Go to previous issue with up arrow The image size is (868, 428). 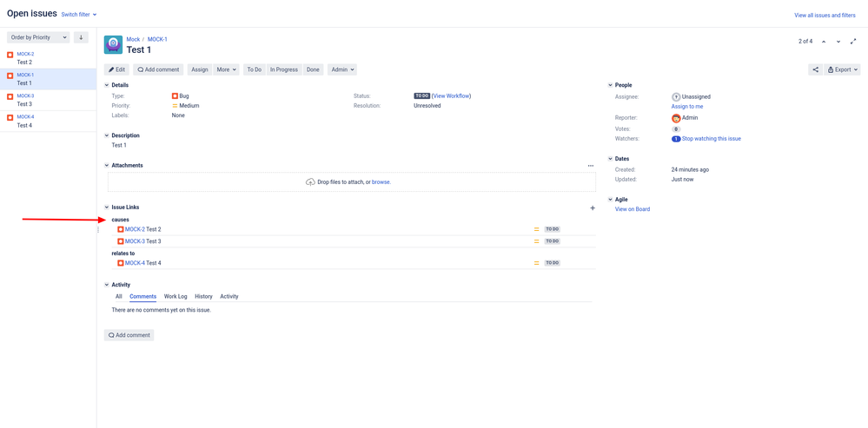[x=824, y=42]
